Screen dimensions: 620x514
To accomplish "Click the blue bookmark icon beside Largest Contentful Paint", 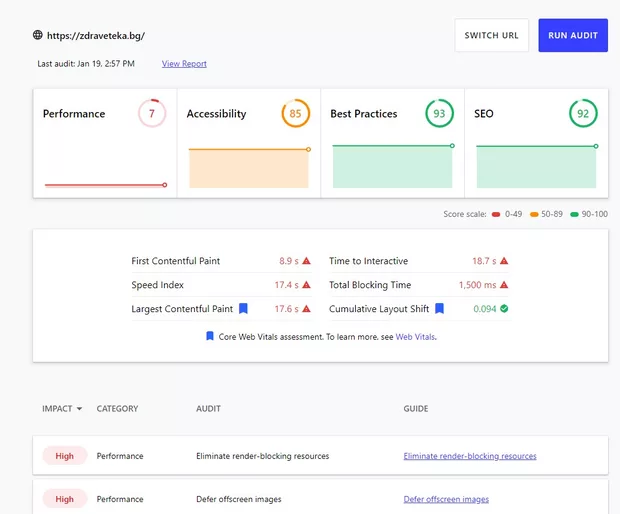I will 243,309.
